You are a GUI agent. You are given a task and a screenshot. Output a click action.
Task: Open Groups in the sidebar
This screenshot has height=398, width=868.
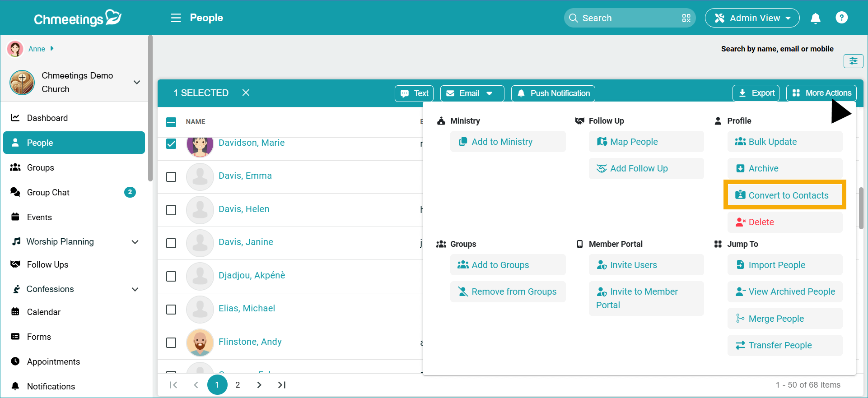pyautogui.click(x=74, y=167)
